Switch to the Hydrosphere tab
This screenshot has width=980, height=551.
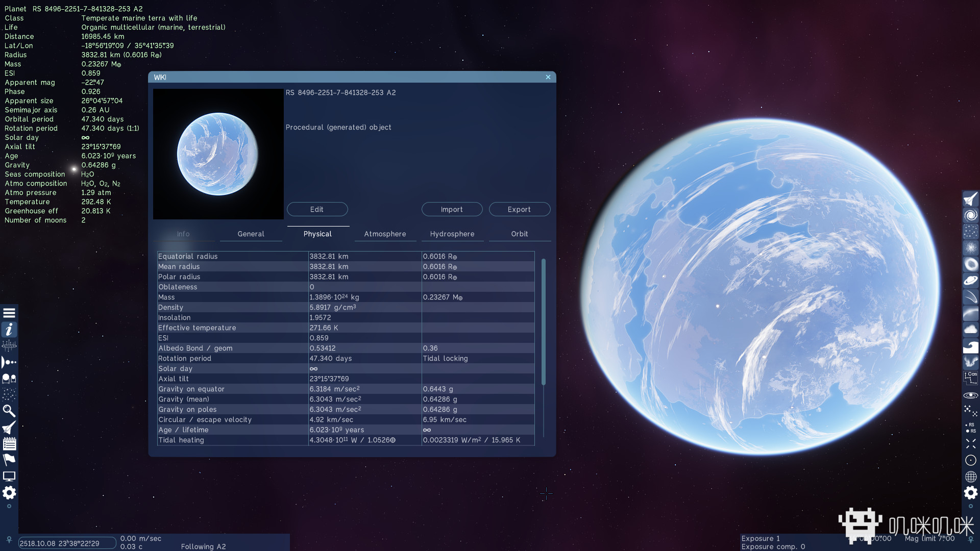[x=452, y=234]
